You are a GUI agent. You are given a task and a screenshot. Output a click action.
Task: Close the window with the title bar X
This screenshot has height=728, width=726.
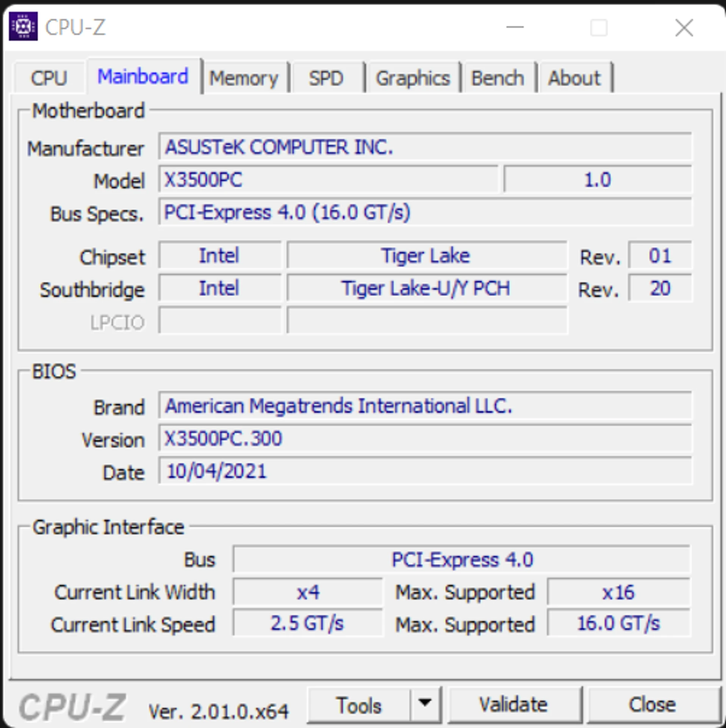point(684,28)
